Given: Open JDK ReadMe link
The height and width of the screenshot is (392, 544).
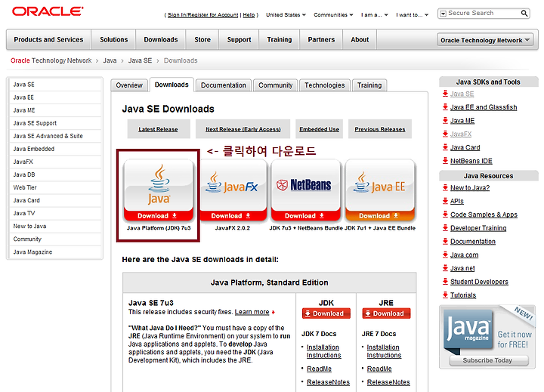Looking at the screenshot, I should [319, 369].
